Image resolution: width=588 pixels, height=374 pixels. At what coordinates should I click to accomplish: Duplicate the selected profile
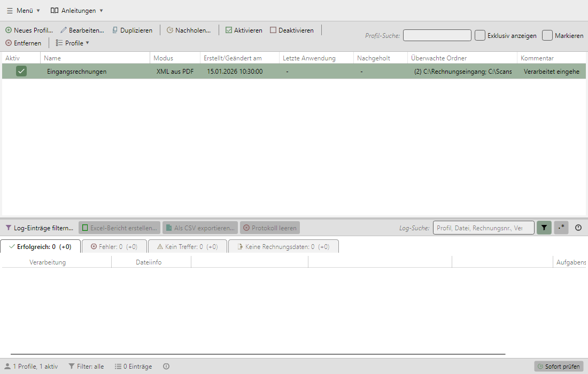[133, 30]
